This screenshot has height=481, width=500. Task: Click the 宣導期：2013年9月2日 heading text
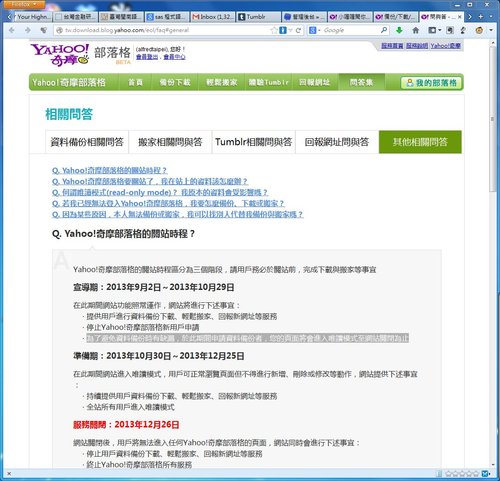click(x=154, y=287)
